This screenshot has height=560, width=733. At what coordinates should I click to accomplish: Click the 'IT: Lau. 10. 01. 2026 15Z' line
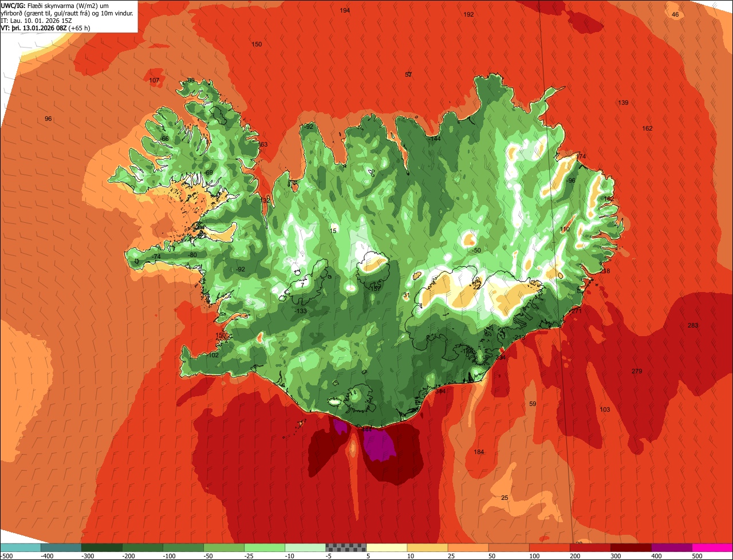click(36, 21)
